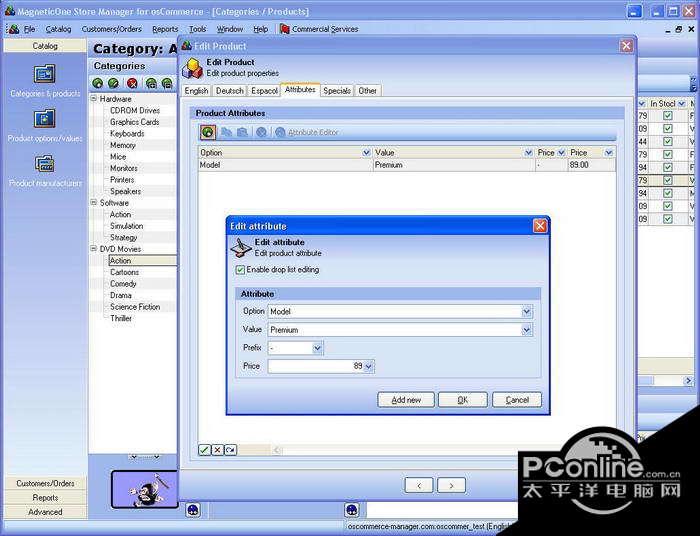This screenshot has height=536, width=700.
Task: Toggle In Stock checkbox in the row showing 44
Action: [667, 141]
